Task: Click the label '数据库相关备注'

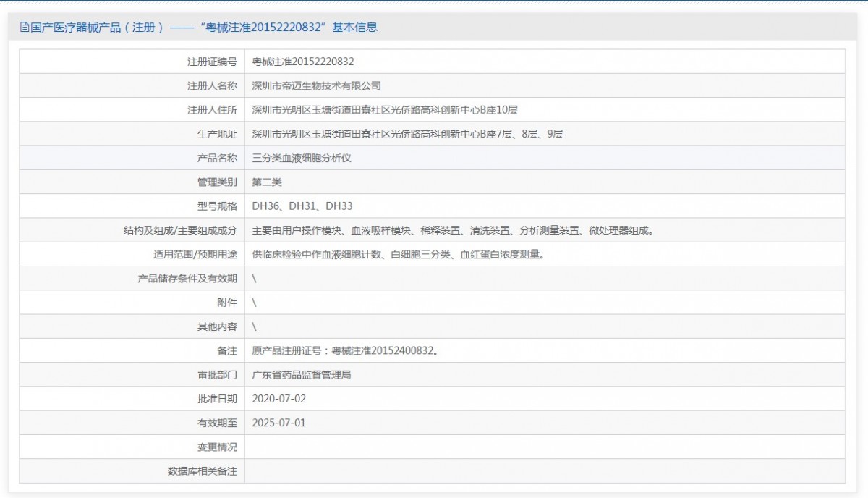Action: (x=203, y=471)
